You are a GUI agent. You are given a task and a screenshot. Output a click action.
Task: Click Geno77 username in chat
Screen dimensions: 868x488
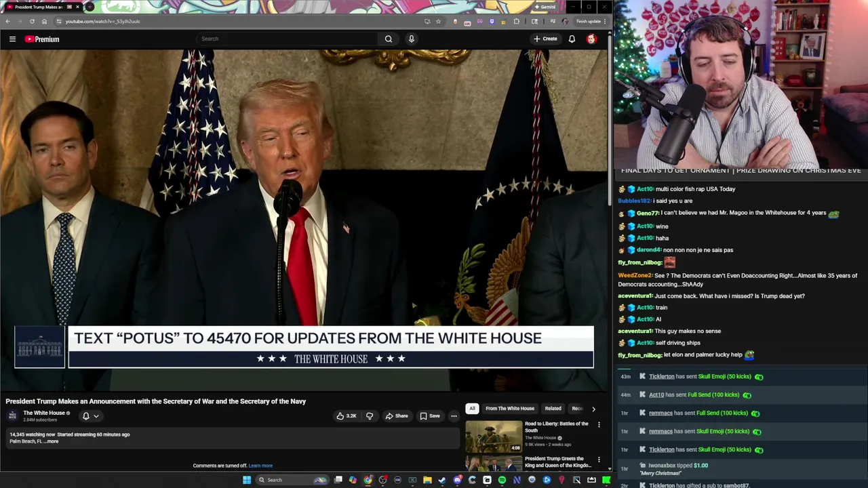click(648, 213)
